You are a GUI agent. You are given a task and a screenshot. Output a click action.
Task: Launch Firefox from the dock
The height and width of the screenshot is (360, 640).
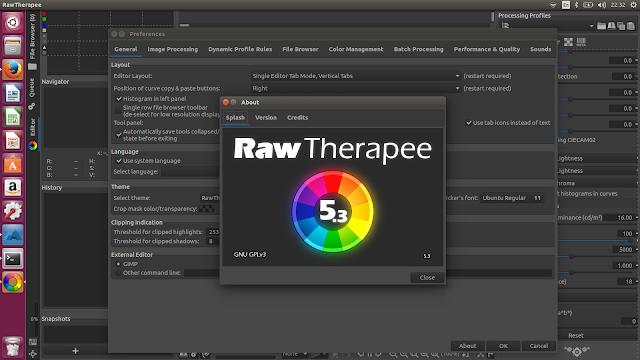[x=13, y=69]
